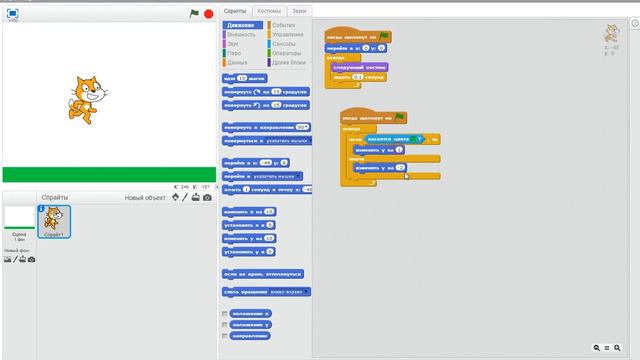Image resolution: width=640 pixels, height=360 pixels.
Task: Select the Перо block category
Action: coord(234,53)
